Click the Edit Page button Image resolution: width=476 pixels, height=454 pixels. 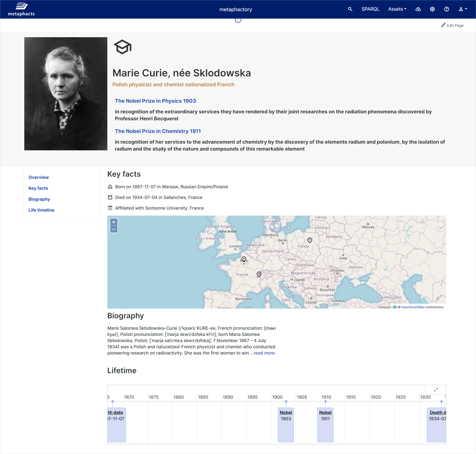[x=452, y=25]
